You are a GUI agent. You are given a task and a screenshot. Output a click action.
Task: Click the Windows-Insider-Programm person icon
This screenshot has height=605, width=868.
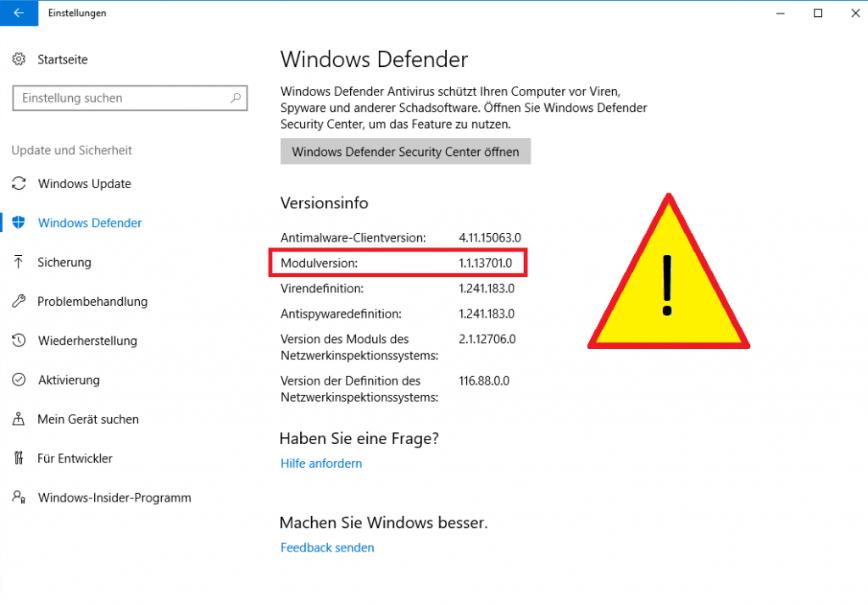pos(19,497)
